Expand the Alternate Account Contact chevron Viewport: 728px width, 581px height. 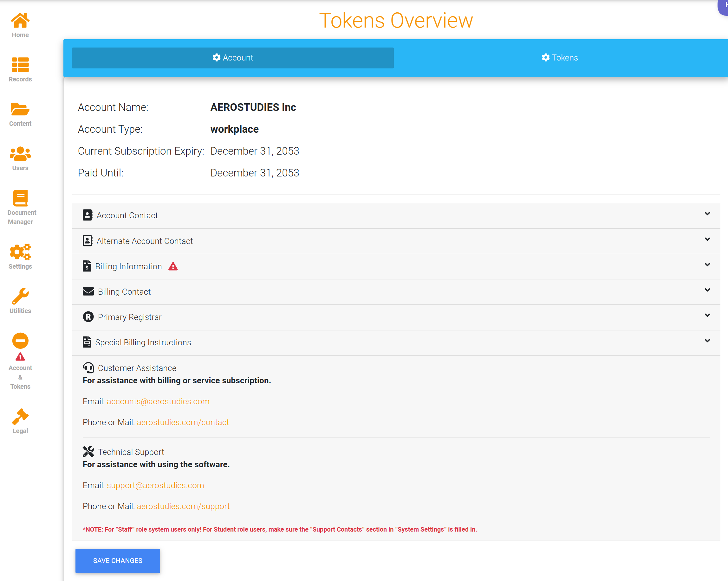coord(707,239)
